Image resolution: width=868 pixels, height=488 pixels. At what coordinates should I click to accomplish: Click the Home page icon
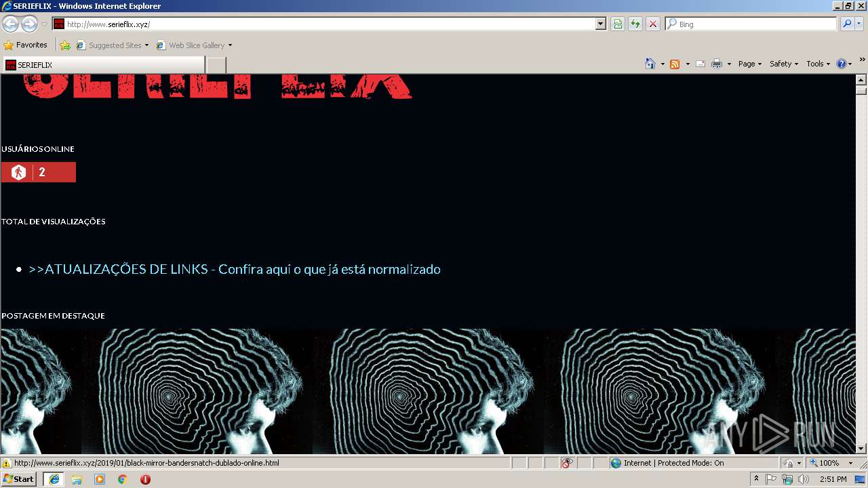point(650,64)
